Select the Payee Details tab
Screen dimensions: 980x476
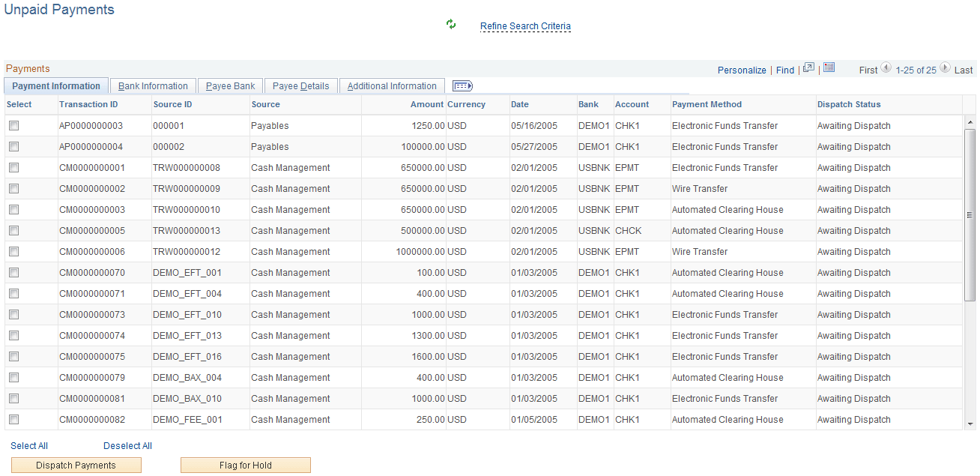point(300,85)
